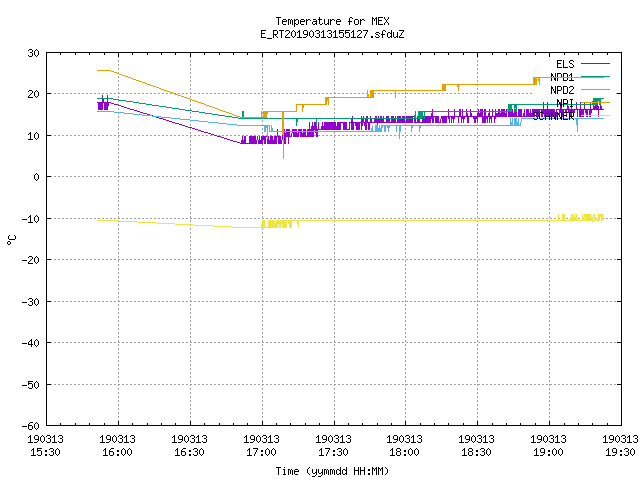Screen dimensions: 640x480
Task: Click the purple ELS legend line sample
Action: point(595,64)
